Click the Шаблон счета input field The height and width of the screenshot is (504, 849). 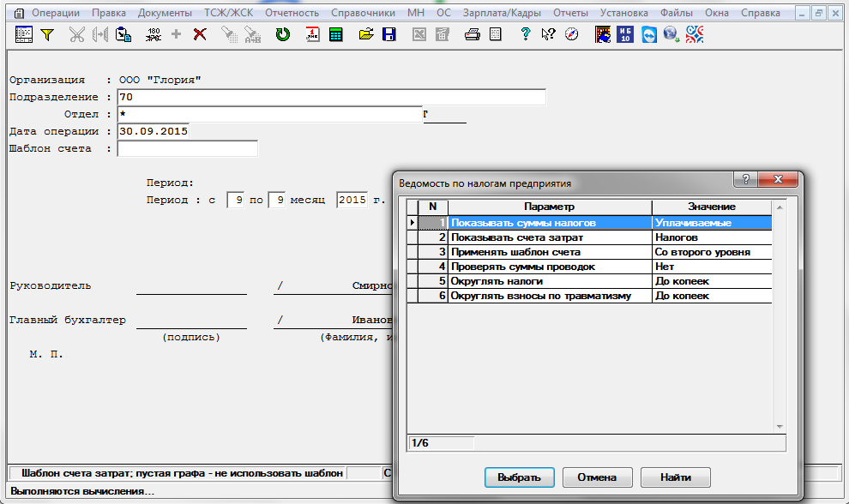tap(187, 148)
